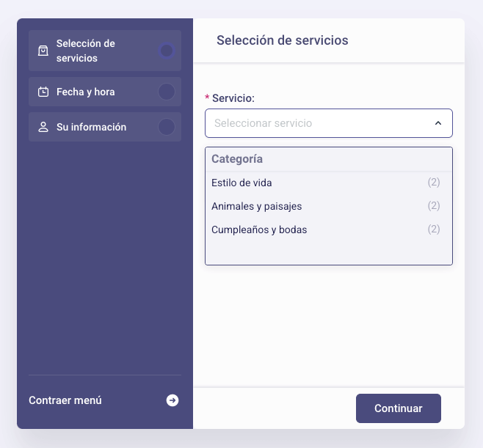Select the Animales y paisajes category
Viewport: 483px width, 448px height.
point(329,206)
